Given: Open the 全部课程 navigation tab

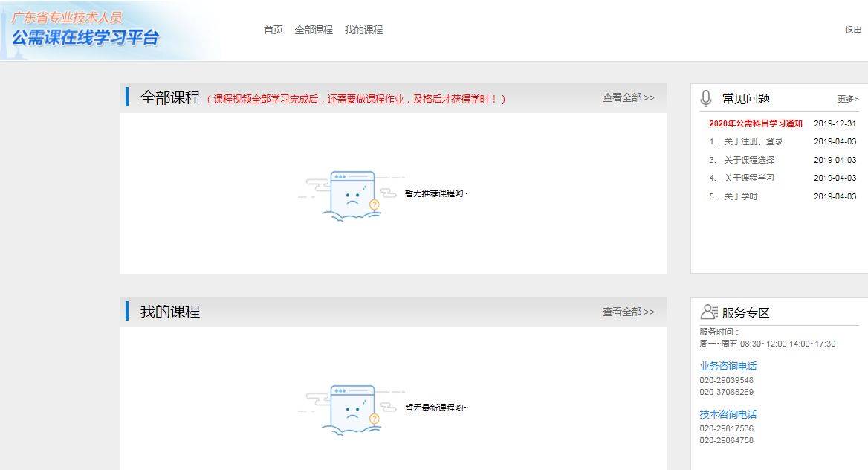Looking at the screenshot, I should point(313,30).
